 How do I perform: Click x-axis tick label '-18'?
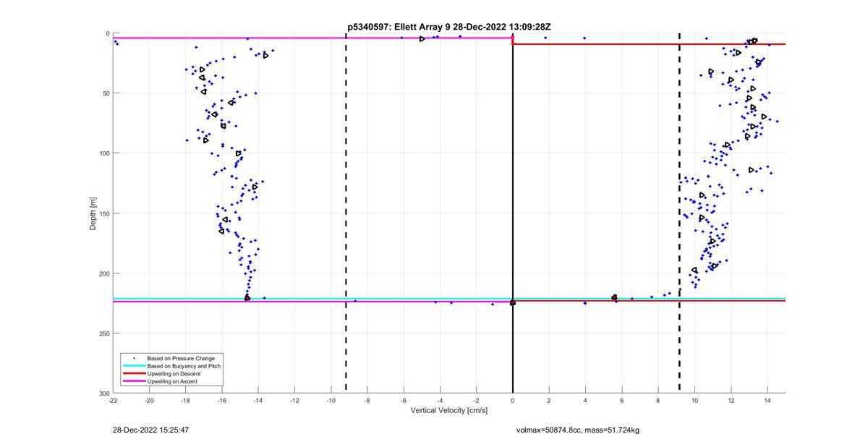click(185, 400)
